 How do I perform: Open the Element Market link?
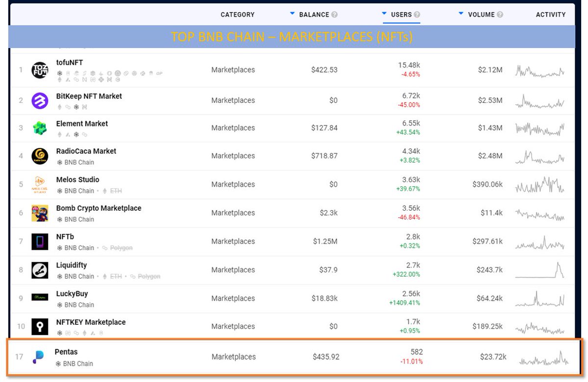82,124
